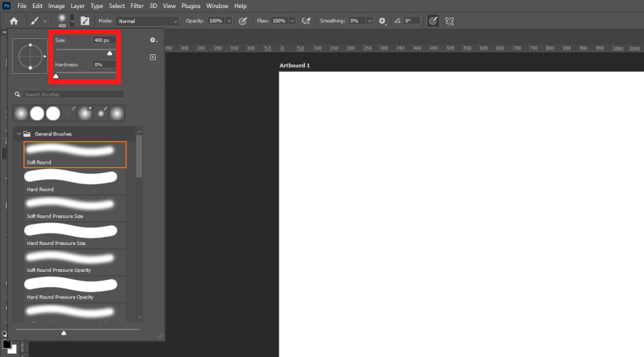Image resolution: width=644 pixels, height=357 pixels.
Task: Click the brush preview thumbnail showing 400
Action: coord(62,21)
